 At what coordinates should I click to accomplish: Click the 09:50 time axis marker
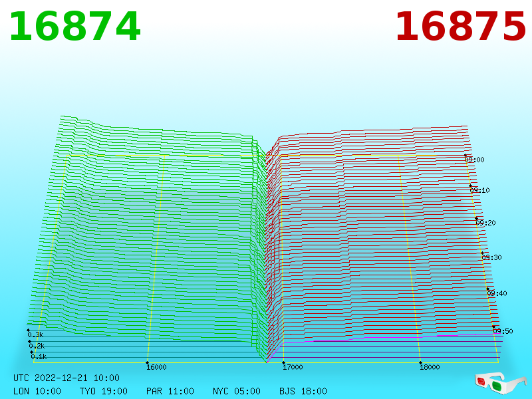503,331
